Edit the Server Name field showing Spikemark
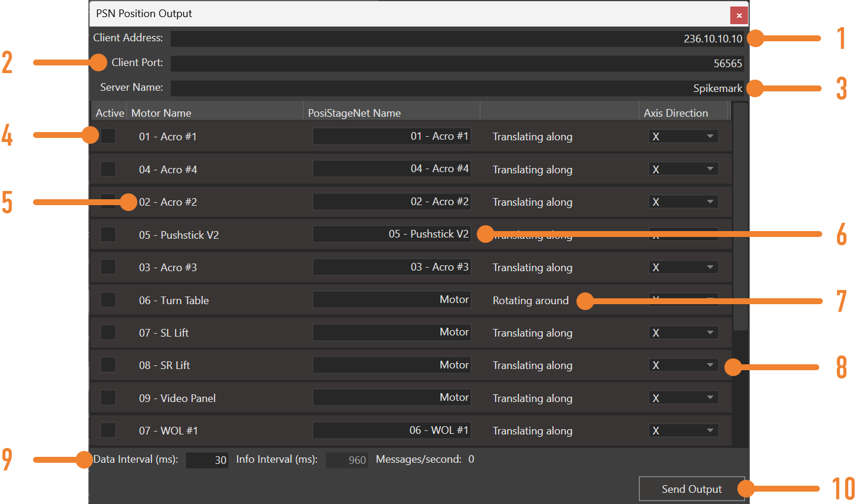The image size is (857, 504). point(454,88)
